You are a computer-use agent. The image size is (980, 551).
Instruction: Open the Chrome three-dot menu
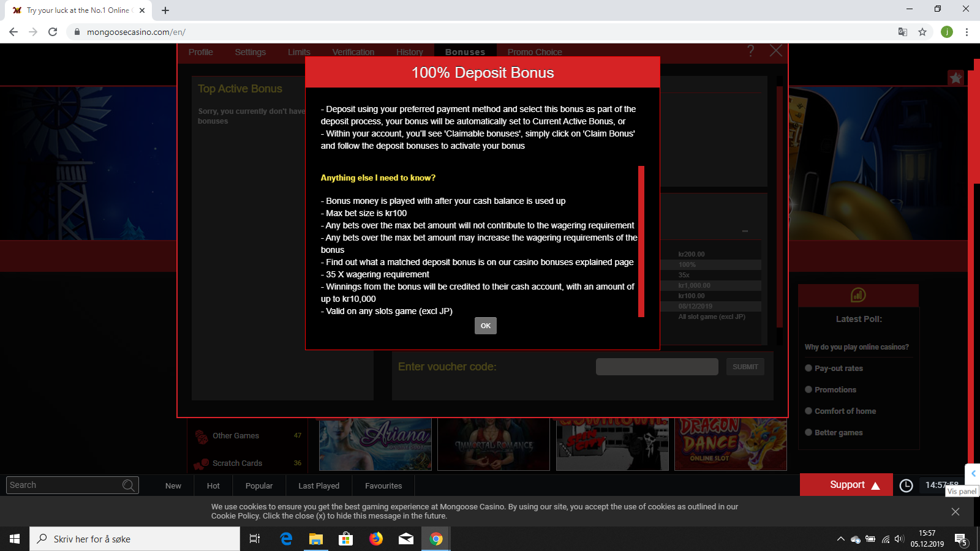[x=967, y=32]
